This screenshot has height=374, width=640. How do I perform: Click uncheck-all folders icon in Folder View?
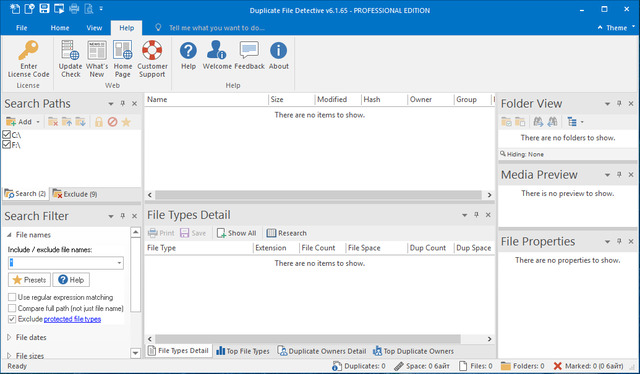coord(520,122)
